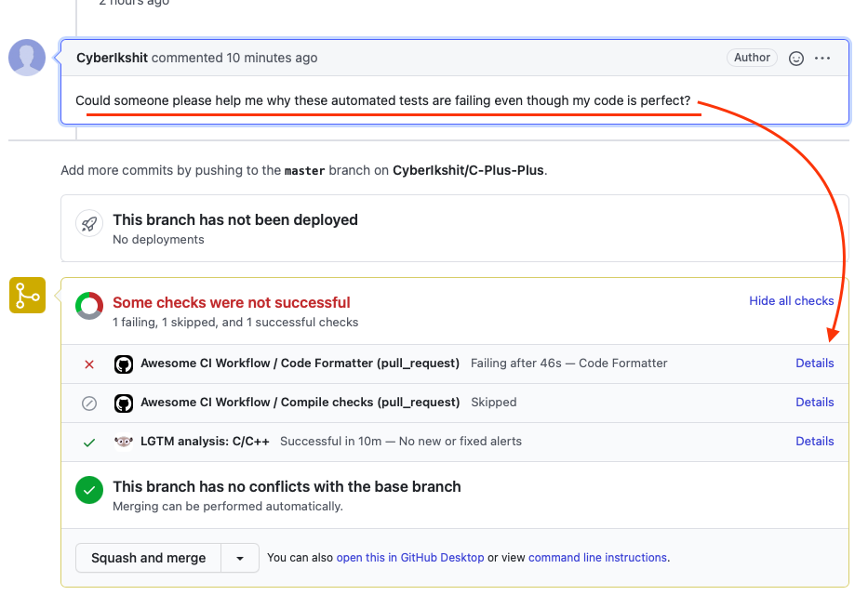Click 'No deployments' text
This screenshot has width=868, height=595.
(x=158, y=240)
